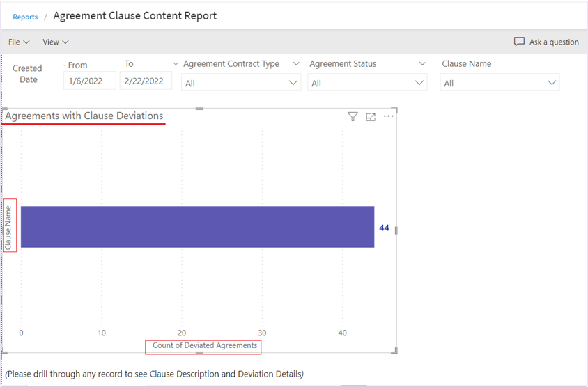Open the File menu

coord(19,42)
